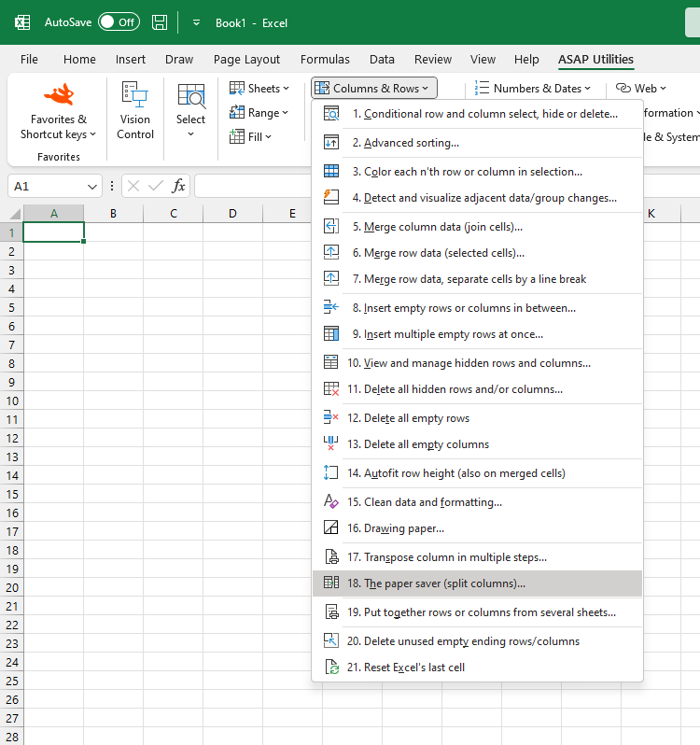This screenshot has width=700, height=745.
Task: Click the formula bar Cancel X icon
Action: tap(133, 187)
